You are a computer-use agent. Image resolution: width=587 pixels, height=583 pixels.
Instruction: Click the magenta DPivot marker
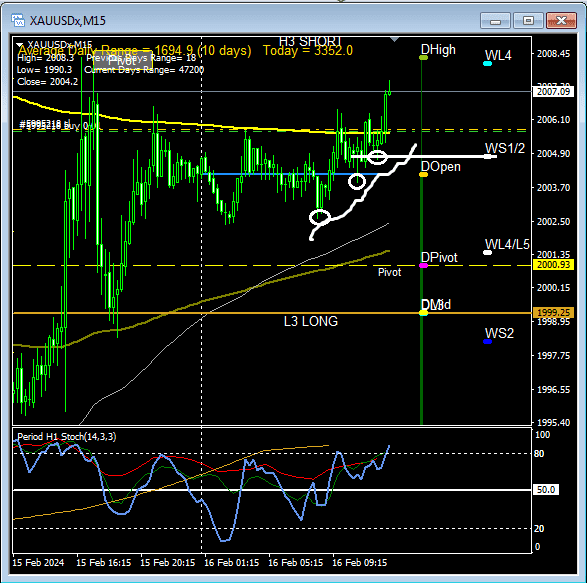423,265
